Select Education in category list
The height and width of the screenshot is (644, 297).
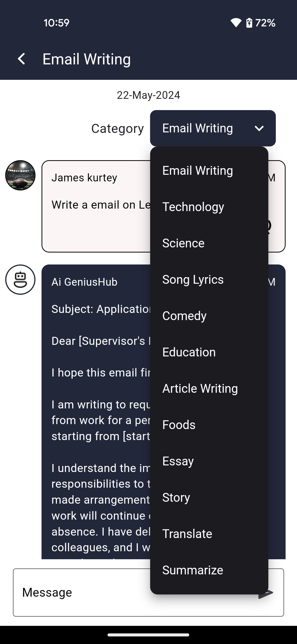[x=189, y=352]
